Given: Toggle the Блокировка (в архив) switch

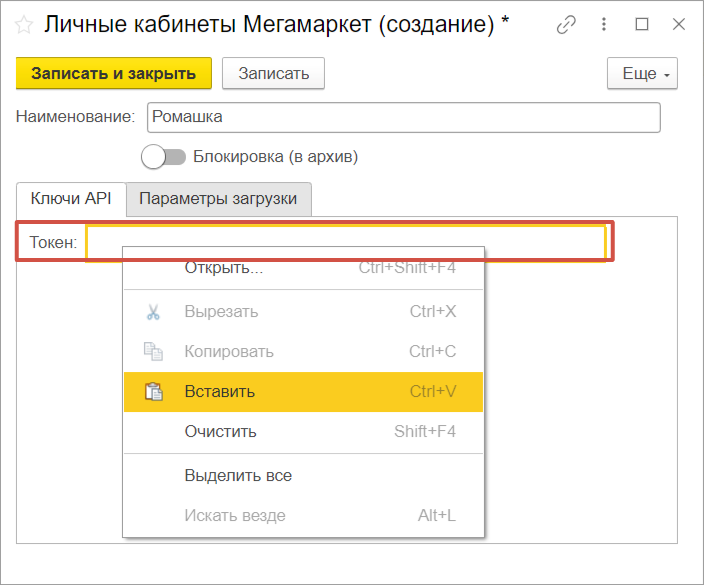Looking at the screenshot, I should point(165,157).
